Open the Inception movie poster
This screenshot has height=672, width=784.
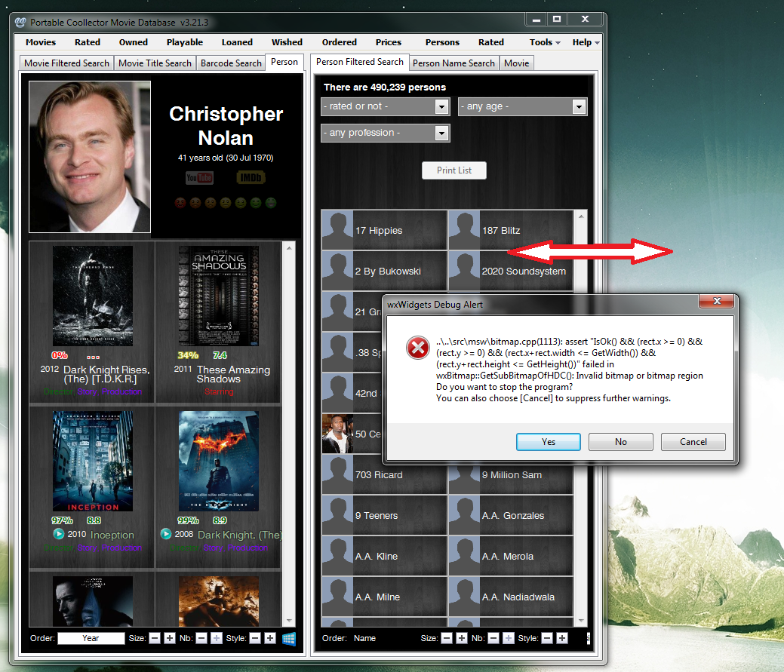pyautogui.click(x=93, y=461)
